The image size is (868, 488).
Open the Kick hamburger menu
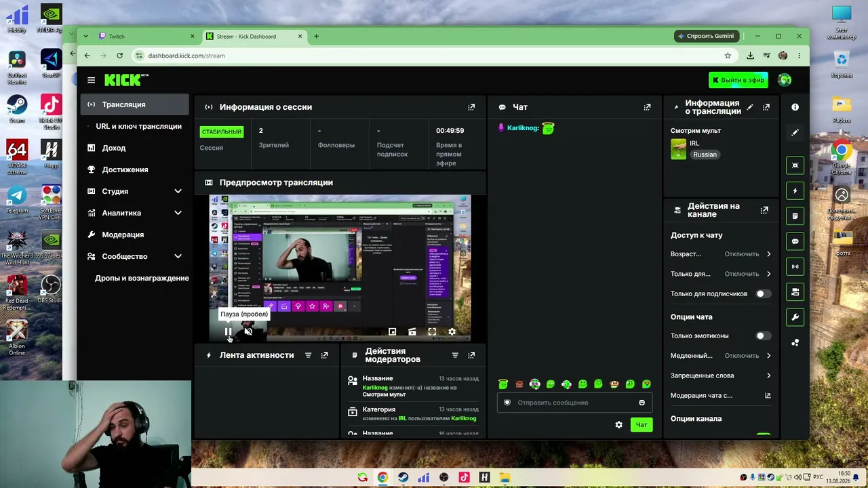click(x=91, y=80)
